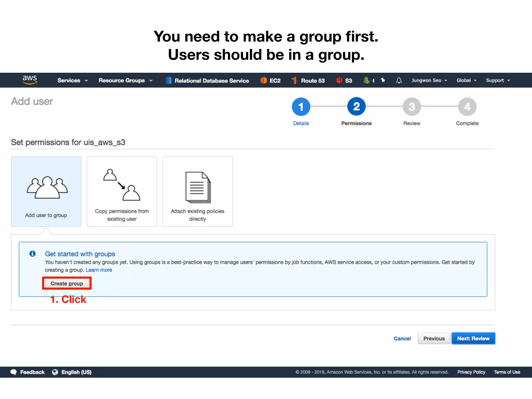Viewport: 532px width, 399px height.
Task: Click the Get started with groups heading
Action: pyautogui.click(x=80, y=254)
